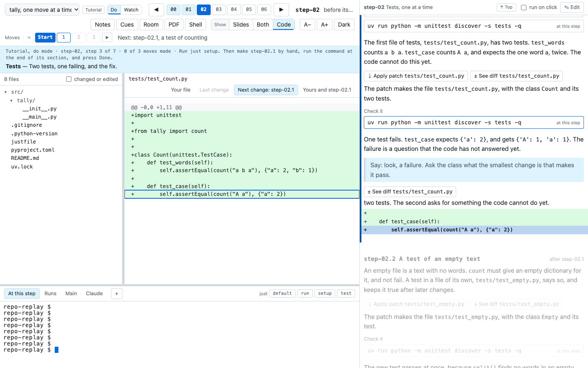
Task: Click Edit pencil button
Action: coord(572,7)
